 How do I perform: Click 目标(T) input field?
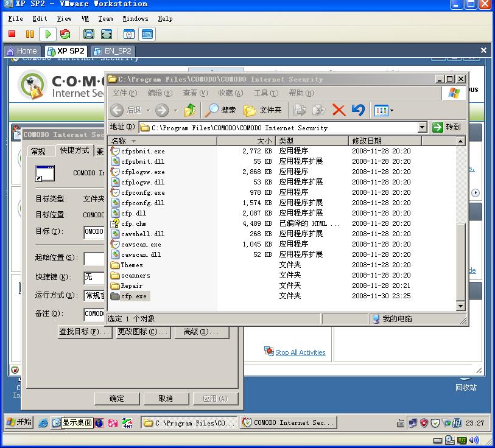(94, 232)
